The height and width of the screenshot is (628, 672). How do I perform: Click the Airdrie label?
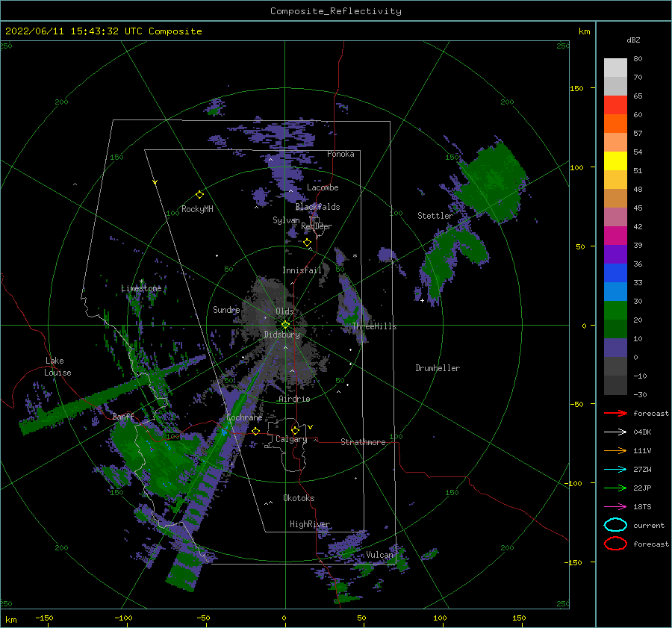(x=294, y=399)
